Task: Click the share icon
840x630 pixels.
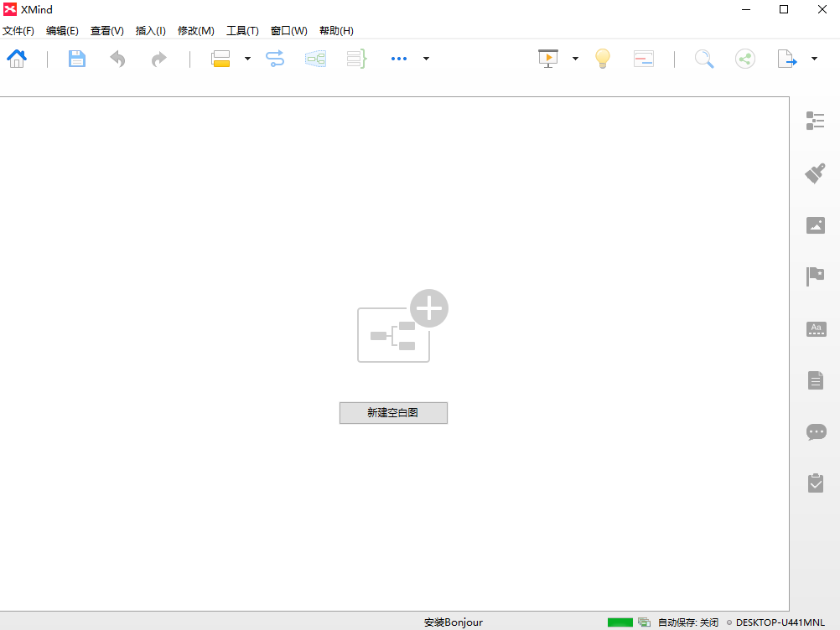Action: [x=745, y=59]
